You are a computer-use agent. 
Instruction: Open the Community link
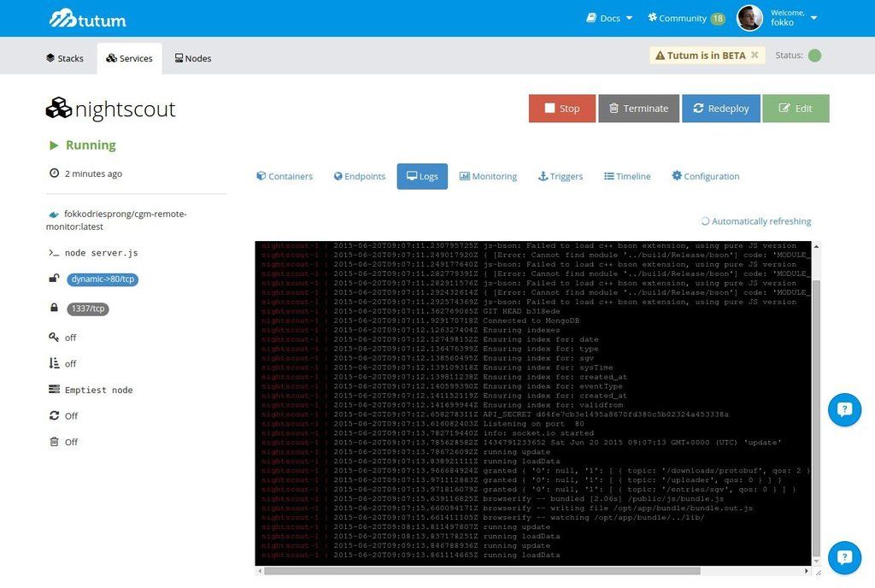677,18
